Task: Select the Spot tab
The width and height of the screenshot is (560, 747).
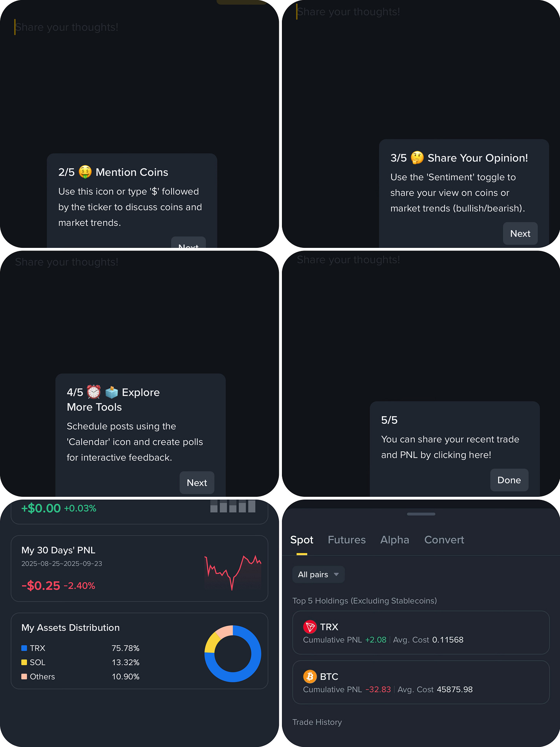Action: coord(302,540)
